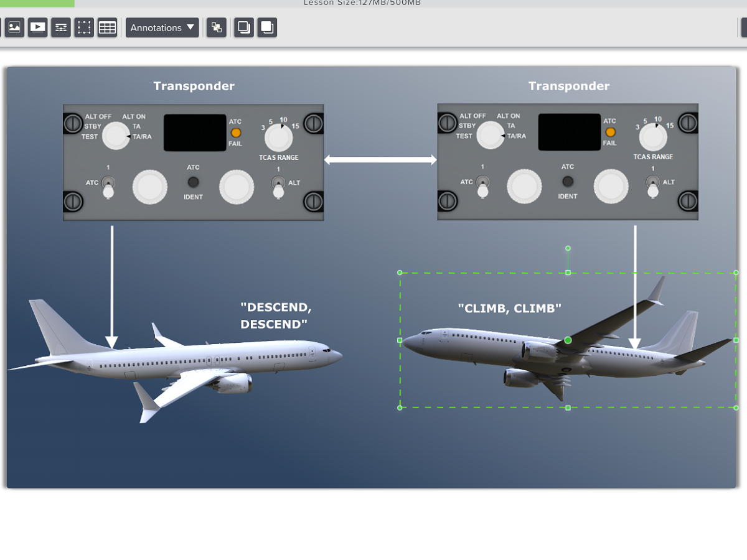The height and width of the screenshot is (560, 747).
Task: Select the dashed-rectangle hotspot tool
Action: click(x=84, y=27)
